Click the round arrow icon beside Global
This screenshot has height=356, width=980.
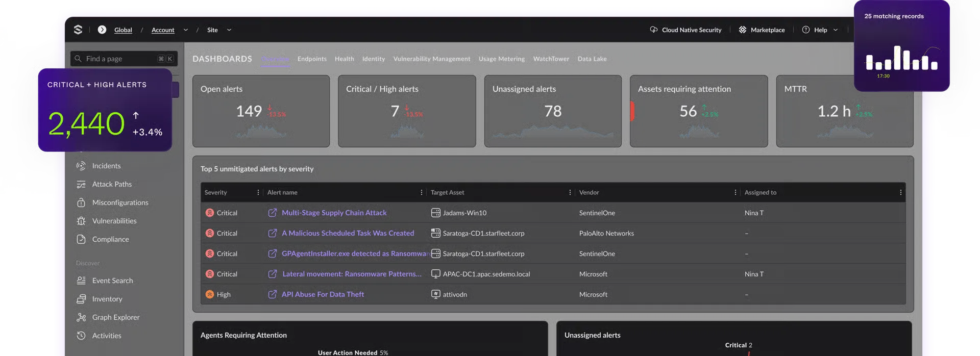(102, 30)
